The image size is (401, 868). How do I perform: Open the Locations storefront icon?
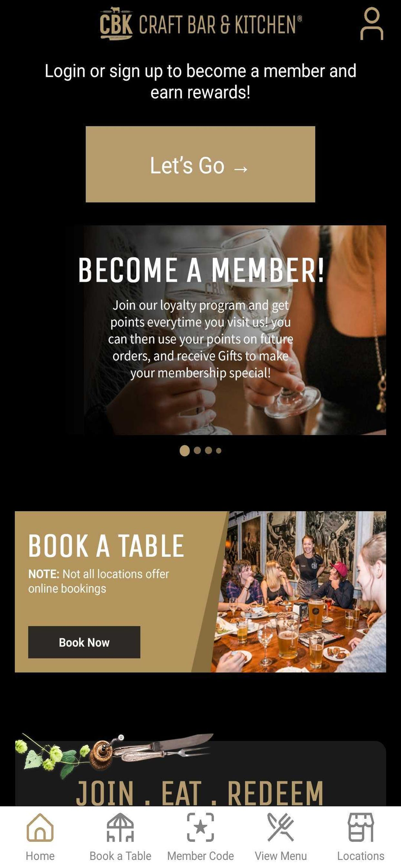point(361,827)
